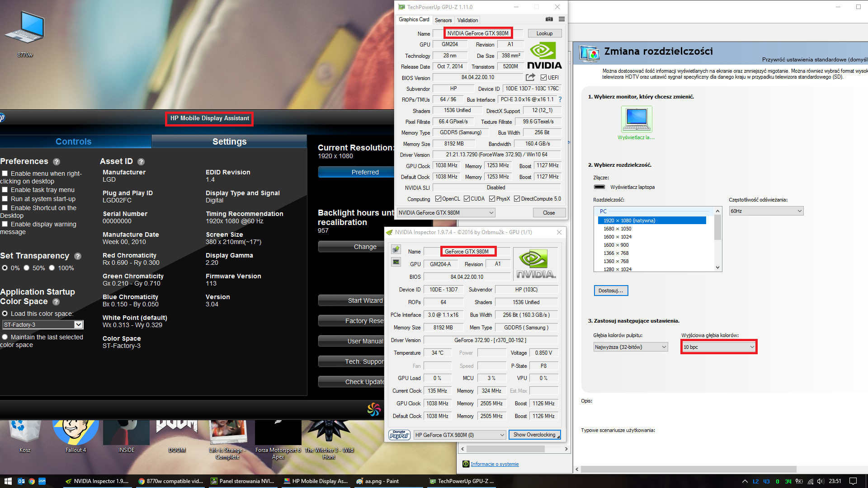Click NVIDIA Inspector upload screenshot icon
This screenshot has height=488, width=868.
click(x=396, y=249)
